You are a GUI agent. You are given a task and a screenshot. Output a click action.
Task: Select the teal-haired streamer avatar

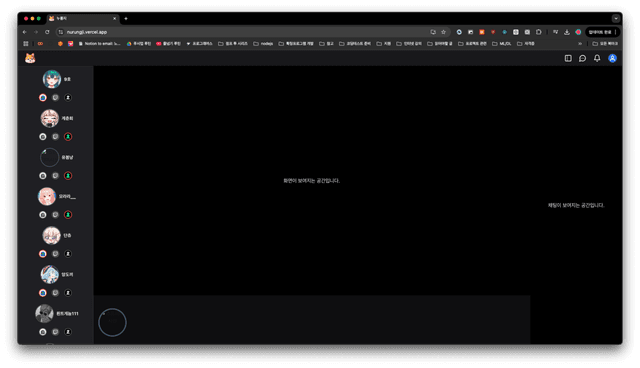click(x=52, y=79)
